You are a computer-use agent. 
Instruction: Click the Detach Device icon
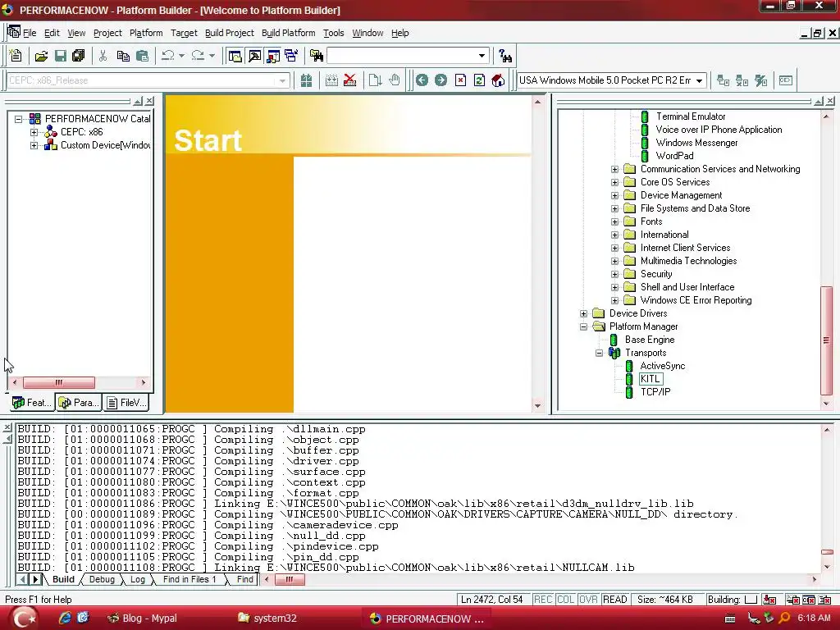[742, 80]
